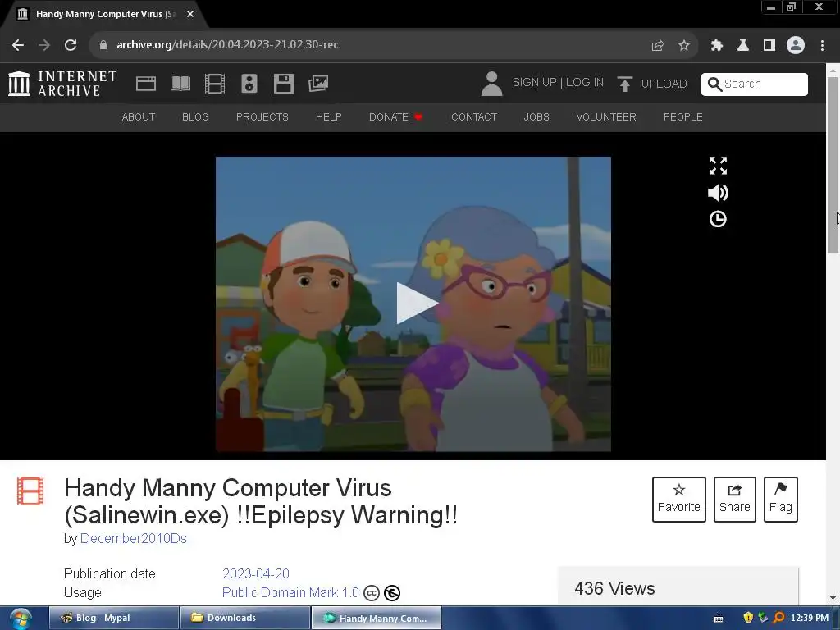Flag this item
Viewport: 840px width, 630px height.
pyautogui.click(x=781, y=500)
